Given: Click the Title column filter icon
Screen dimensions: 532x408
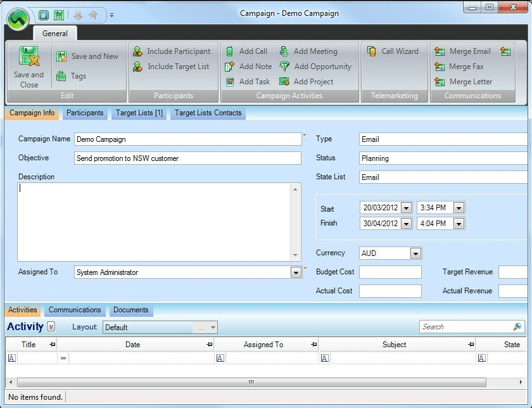Looking at the screenshot, I should (12, 358).
